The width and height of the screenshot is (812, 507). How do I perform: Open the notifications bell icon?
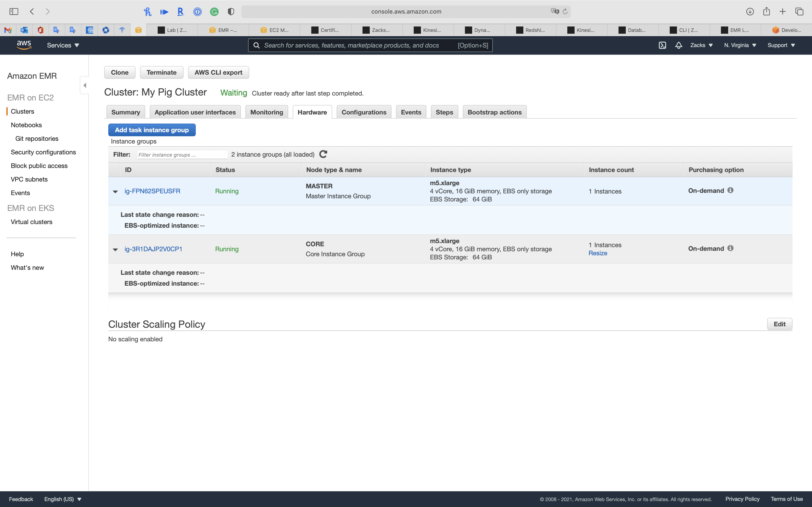click(679, 45)
